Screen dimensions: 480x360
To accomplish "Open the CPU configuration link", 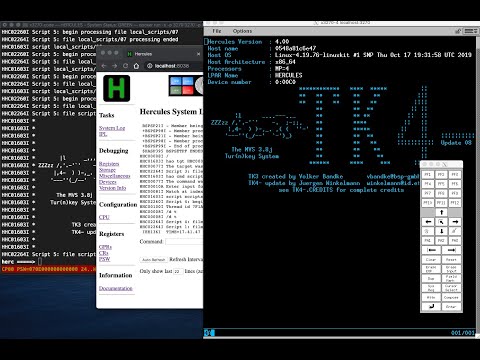I will pos(104,217).
